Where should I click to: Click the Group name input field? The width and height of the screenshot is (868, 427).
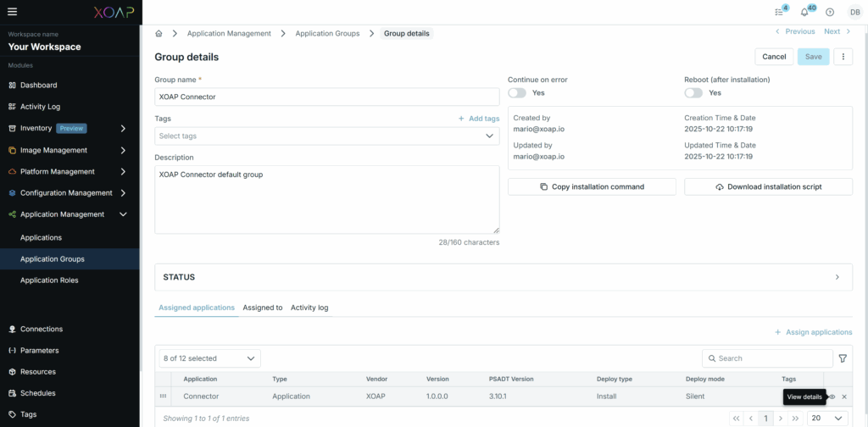point(326,97)
